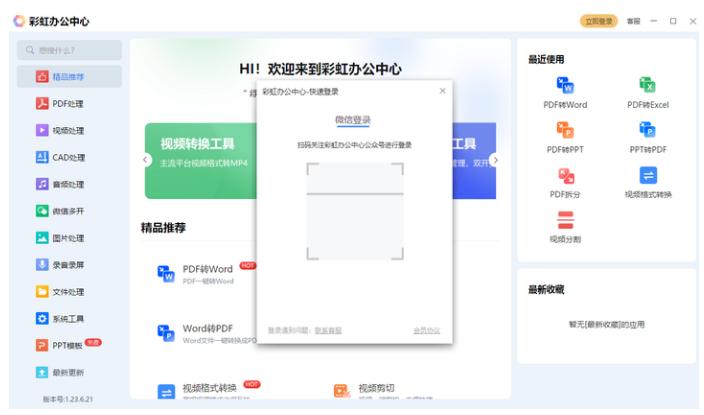Select 精品推荐 in the sidebar menu
The image size is (704, 415).
click(69, 77)
